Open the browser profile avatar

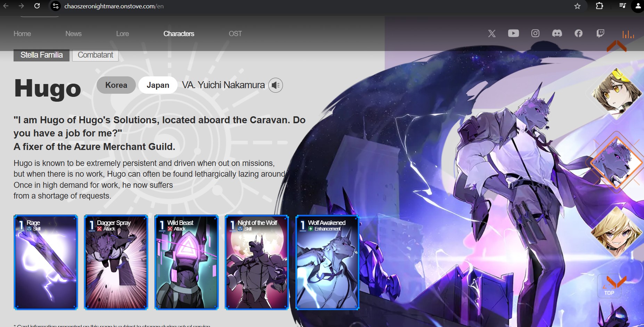pyautogui.click(x=638, y=6)
